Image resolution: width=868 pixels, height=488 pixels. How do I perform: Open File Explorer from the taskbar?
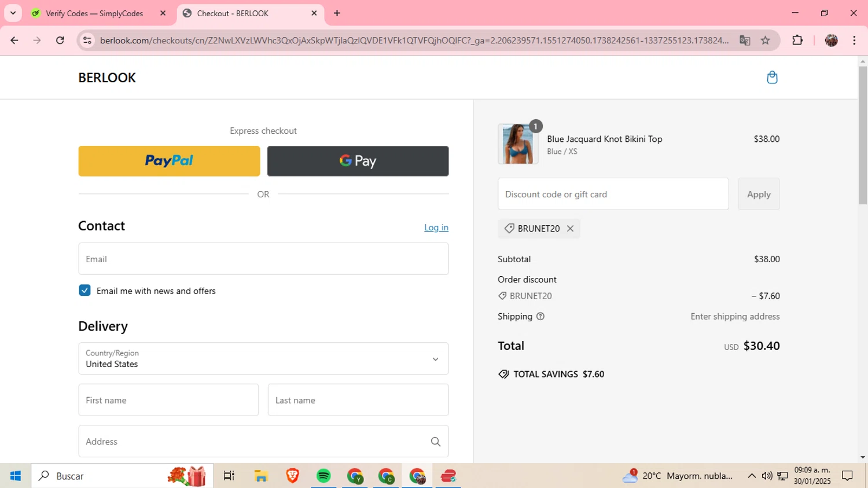coord(261,476)
